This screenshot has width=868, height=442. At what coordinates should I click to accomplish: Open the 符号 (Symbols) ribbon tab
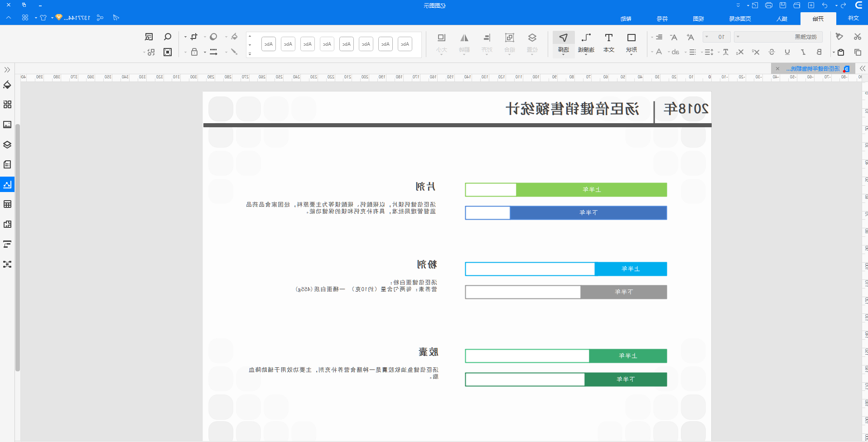pyautogui.click(x=662, y=19)
